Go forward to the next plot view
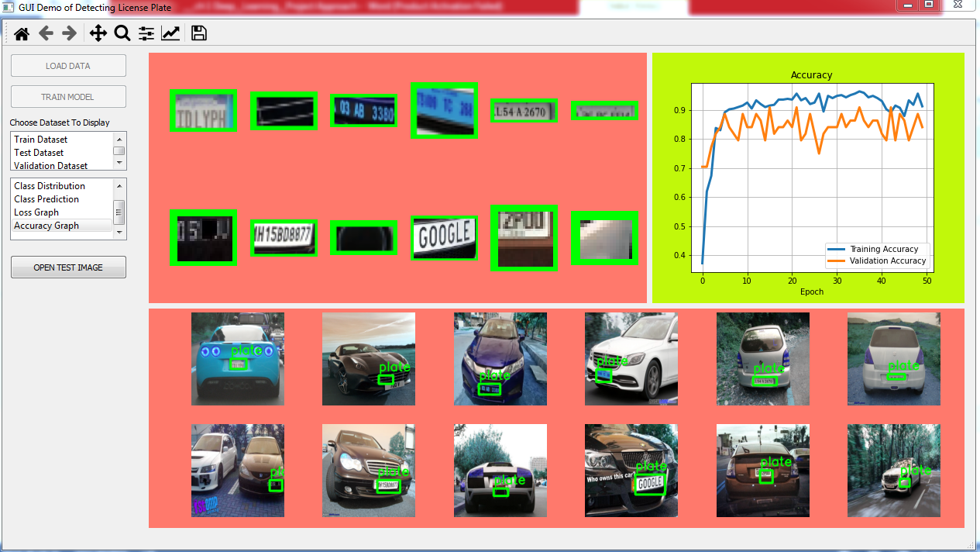Viewport: 980px width, 552px height. [68, 33]
